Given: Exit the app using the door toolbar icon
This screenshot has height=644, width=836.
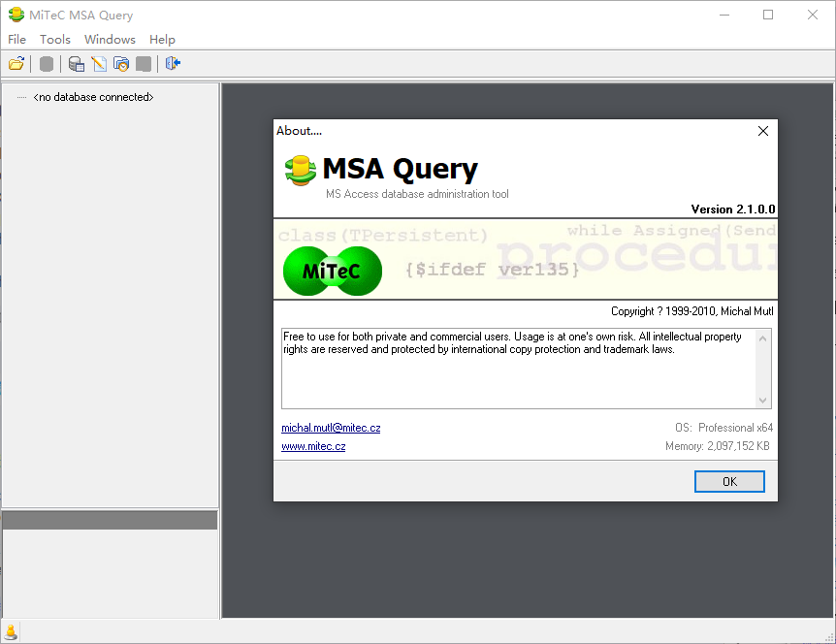Looking at the screenshot, I should click(x=173, y=64).
